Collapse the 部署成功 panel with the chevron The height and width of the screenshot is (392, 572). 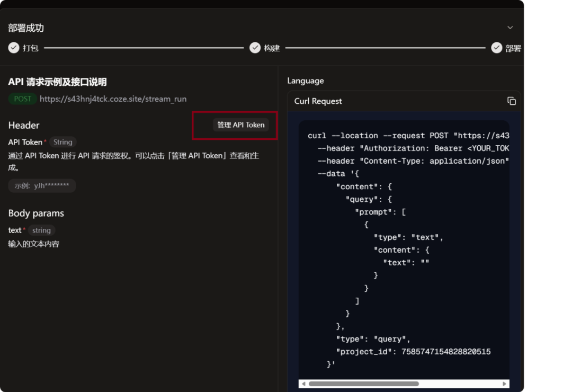tap(510, 28)
